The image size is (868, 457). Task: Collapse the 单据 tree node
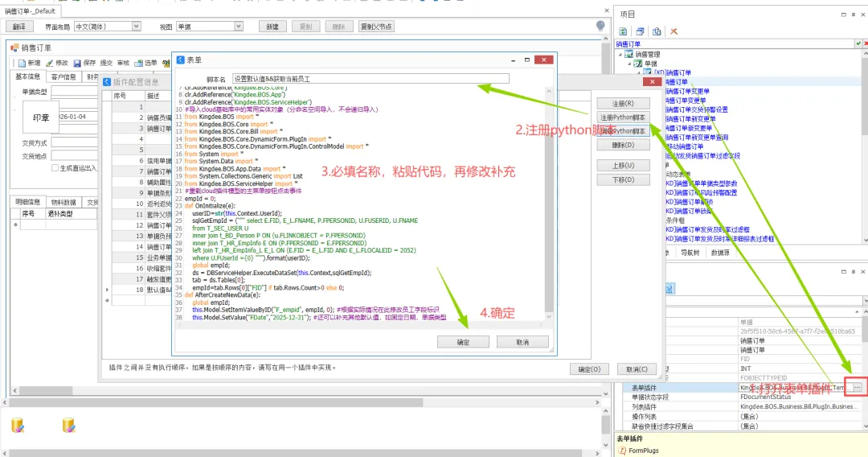629,63
